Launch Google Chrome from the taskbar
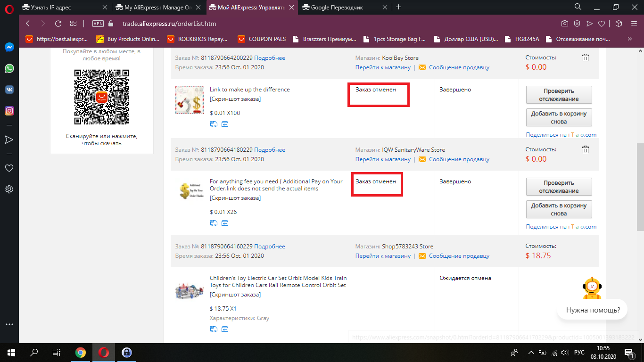 (x=81, y=353)
